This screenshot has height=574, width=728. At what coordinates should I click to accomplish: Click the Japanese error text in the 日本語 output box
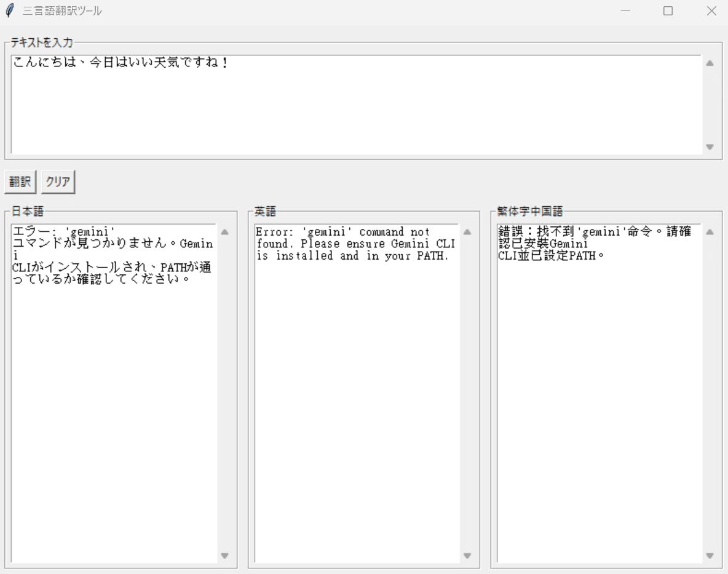click(111, 255)
